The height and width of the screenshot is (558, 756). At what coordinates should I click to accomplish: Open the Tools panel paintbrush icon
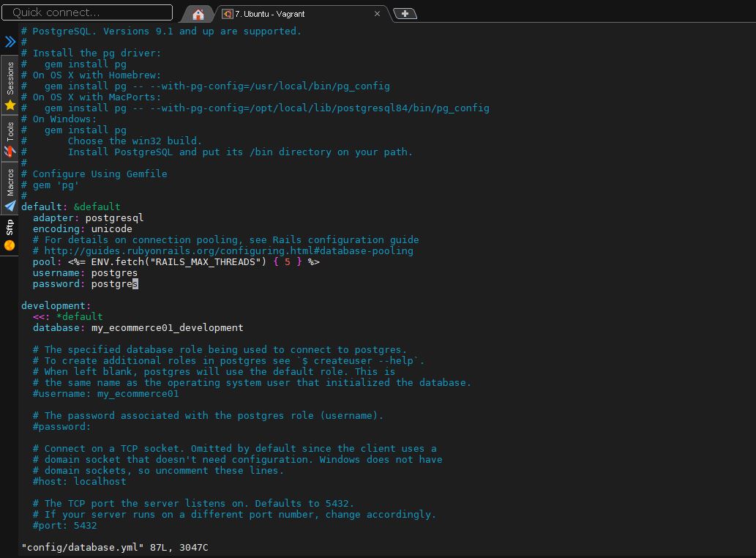pyautogui.click(x=10, y=150)
